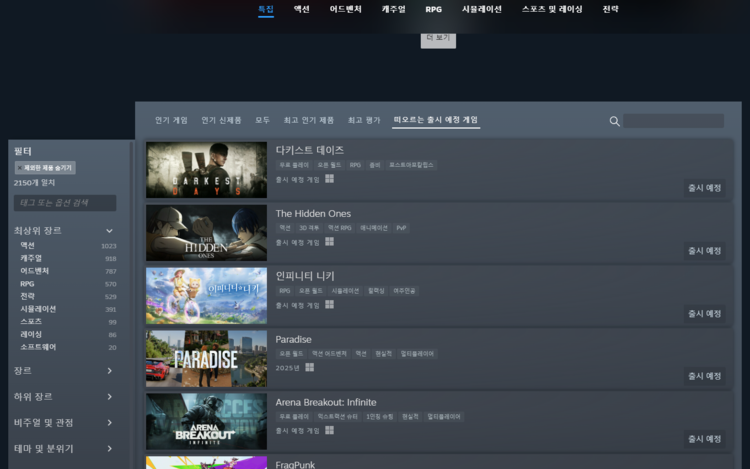Image resolution: width=750 pixels, height=469 pixels.
Task: Open the Paradise game thumbnail
Action: pos(206,359)
